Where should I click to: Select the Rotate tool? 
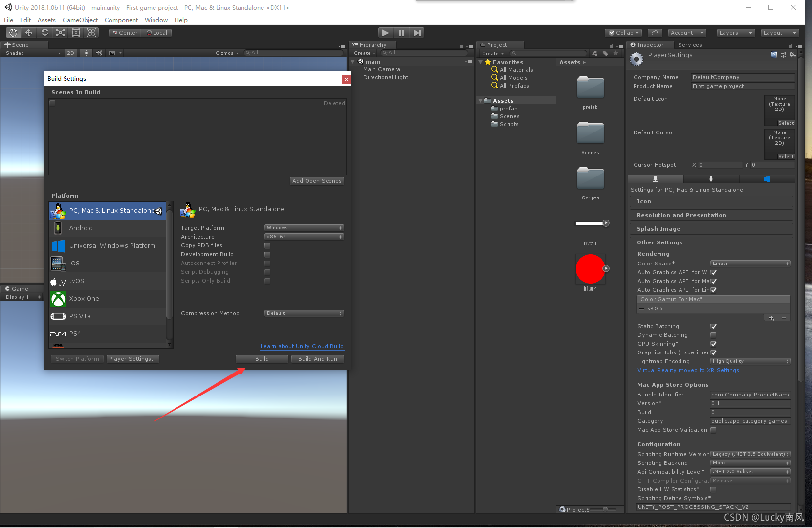tap(44, 33)
